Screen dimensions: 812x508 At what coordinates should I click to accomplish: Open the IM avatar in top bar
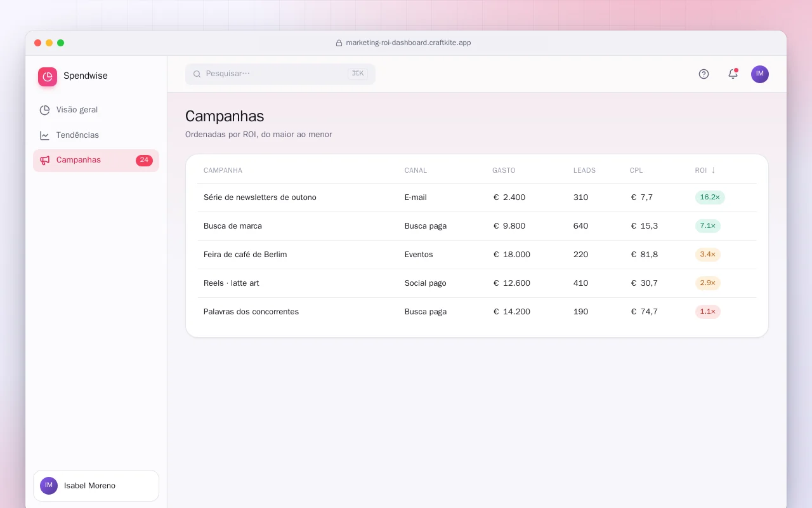[760, 74]
